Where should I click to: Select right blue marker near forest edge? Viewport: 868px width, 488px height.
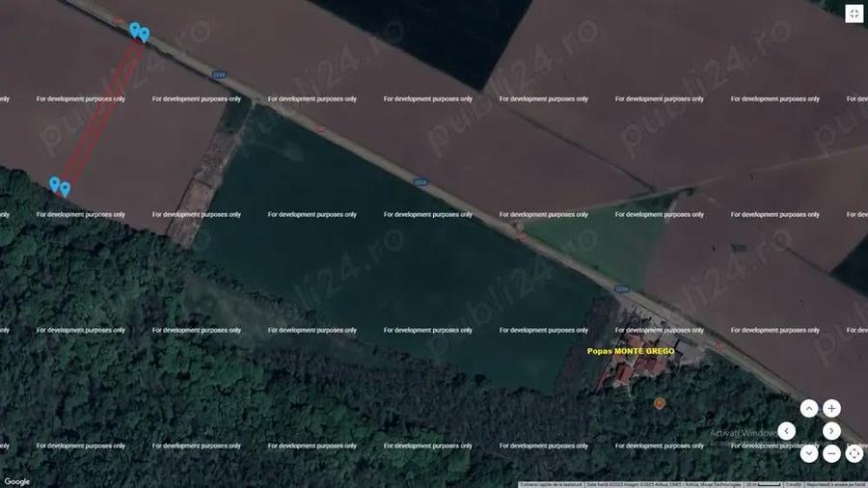[x=65, y=188]
